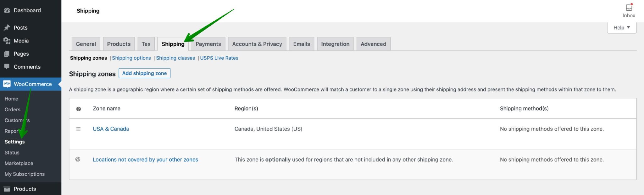
Task: Switch to the Payments tab
Action: pos(208,44)
